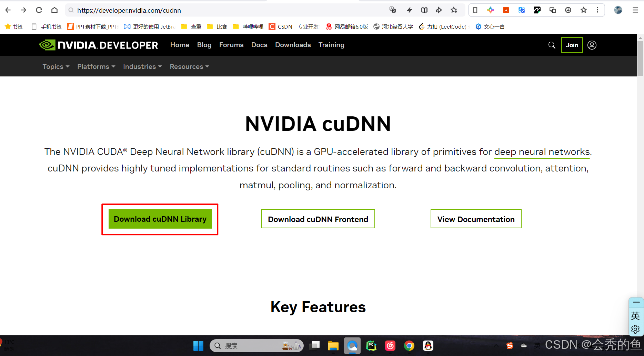Open NetEase Cloud Music taskbar icon
This screenshot has height=356, width=644.
[x=390, y=346]
